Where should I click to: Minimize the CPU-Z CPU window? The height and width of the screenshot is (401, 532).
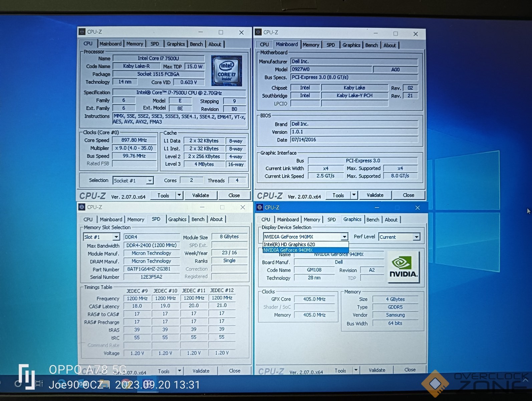pyautogui.click(x=201, y=32)
